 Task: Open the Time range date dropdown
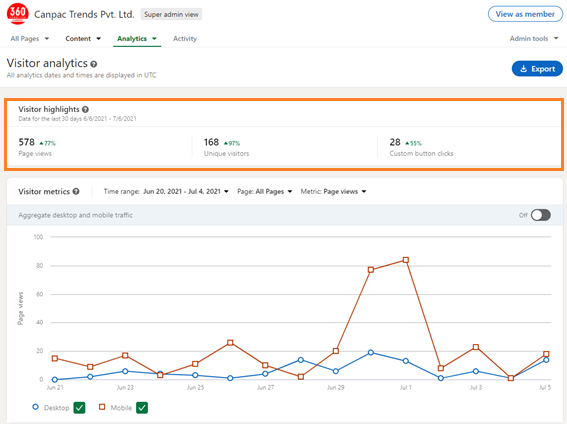pyautogui.click(x=186, y=192)
